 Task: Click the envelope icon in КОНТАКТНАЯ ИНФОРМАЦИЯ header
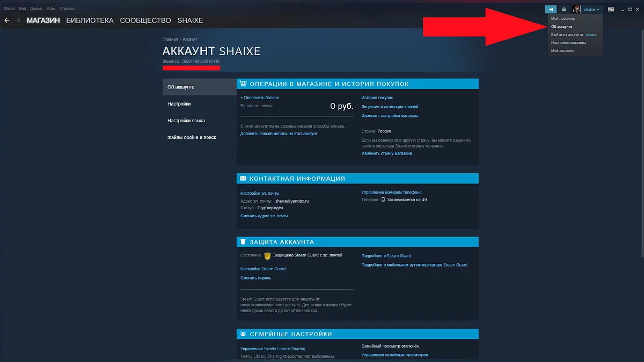coord(243,179)
